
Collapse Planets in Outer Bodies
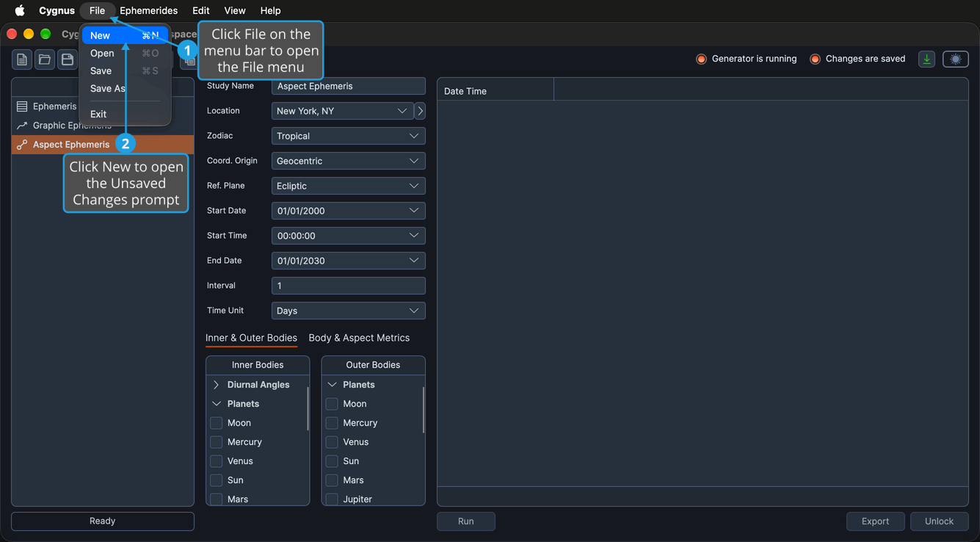(x=332, y=385)
